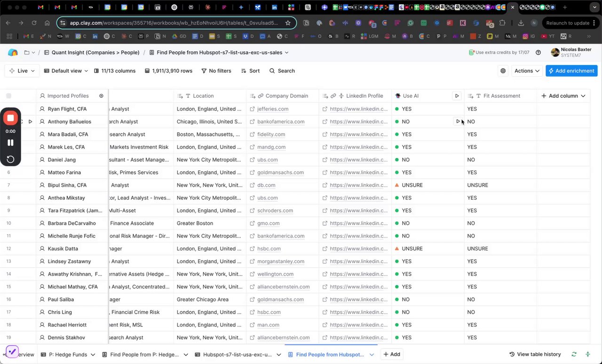Restart the recording with the circular arrow
This screenshot has width=602, height=364.
10,159
